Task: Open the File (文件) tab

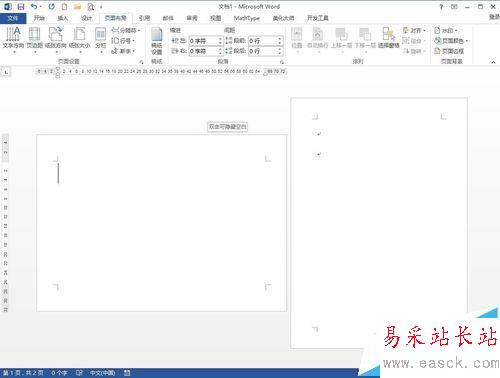Action: [13, 18]
